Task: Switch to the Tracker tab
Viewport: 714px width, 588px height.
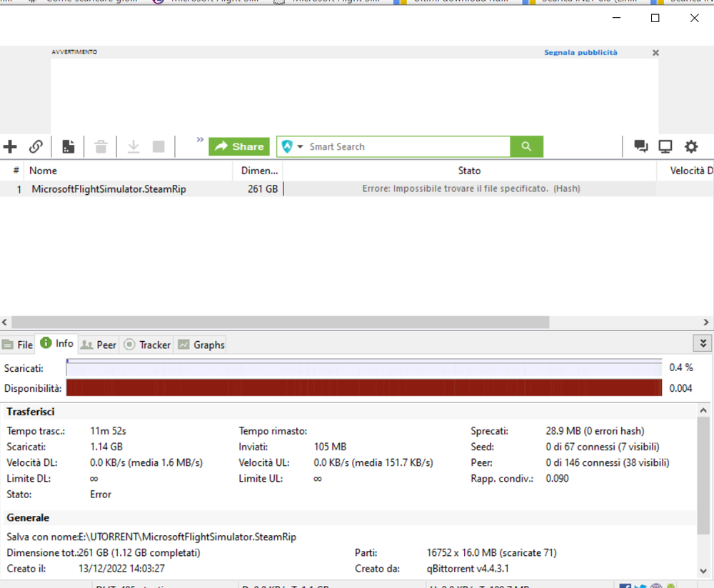Action: click(x=147, y=345)
